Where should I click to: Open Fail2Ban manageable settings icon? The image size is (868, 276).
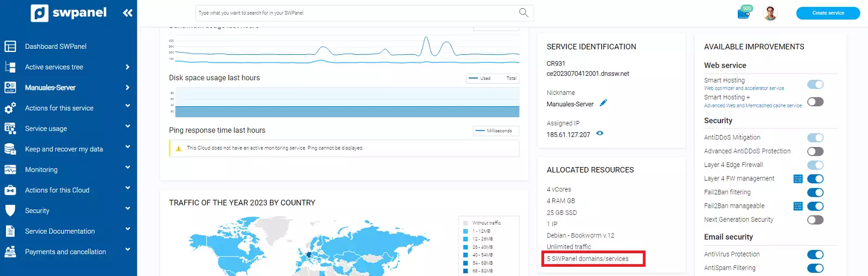798,206
